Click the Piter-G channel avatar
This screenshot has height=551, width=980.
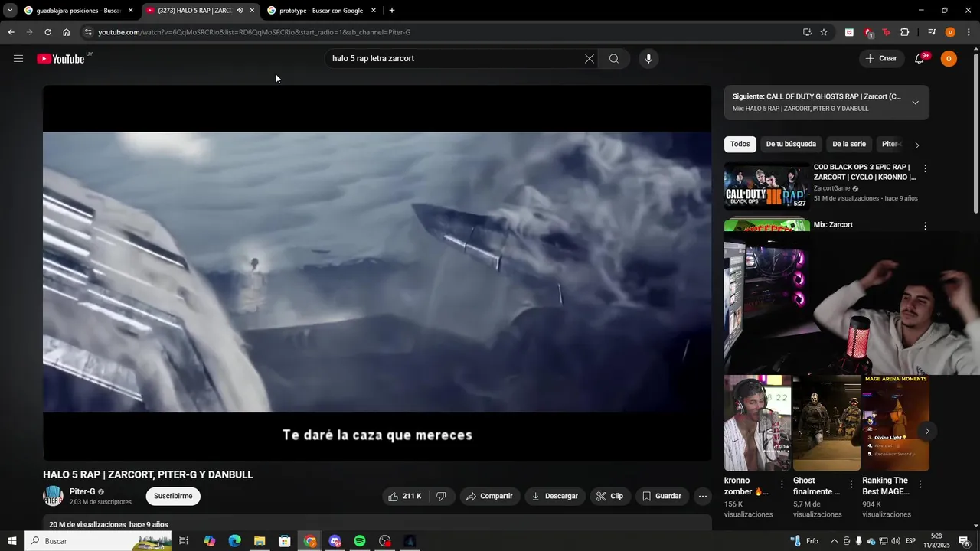tap(53, 496)
